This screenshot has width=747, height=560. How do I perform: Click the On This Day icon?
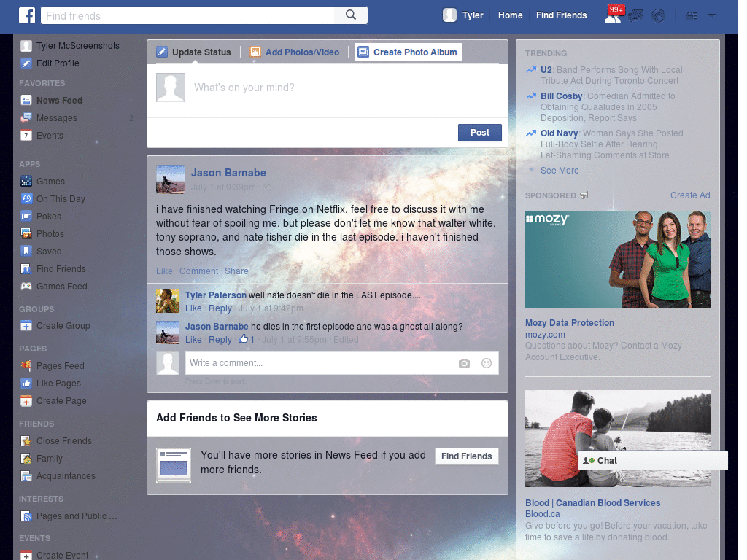tap(26, 198)
